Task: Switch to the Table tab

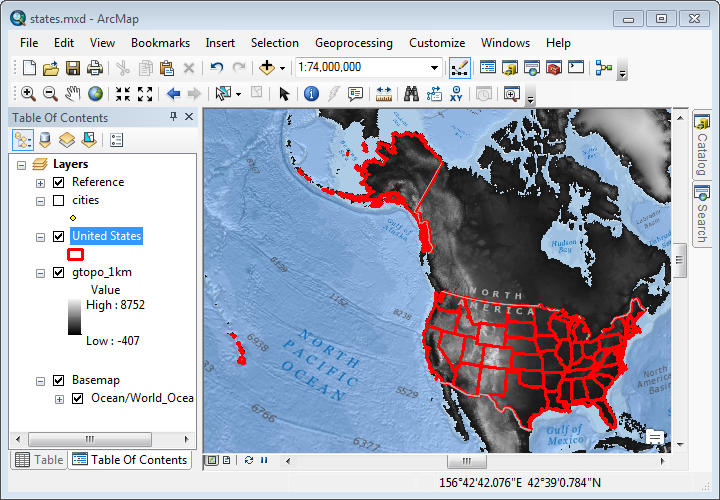Action: point(39,460)
